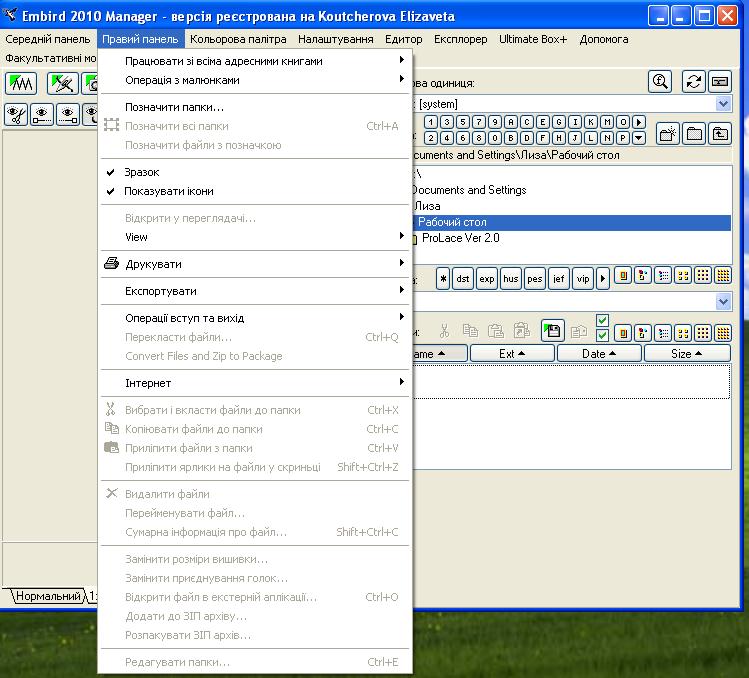Click the needle and thread toolbar icon

[64, 84]
